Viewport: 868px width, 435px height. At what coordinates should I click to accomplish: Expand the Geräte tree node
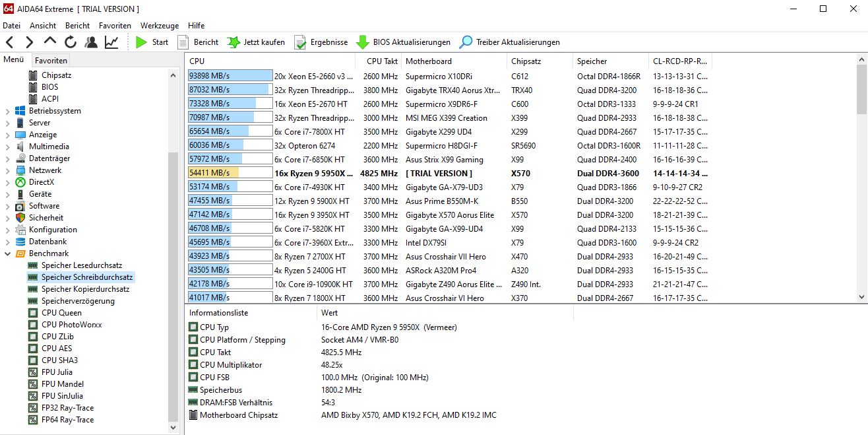(8, 194)
